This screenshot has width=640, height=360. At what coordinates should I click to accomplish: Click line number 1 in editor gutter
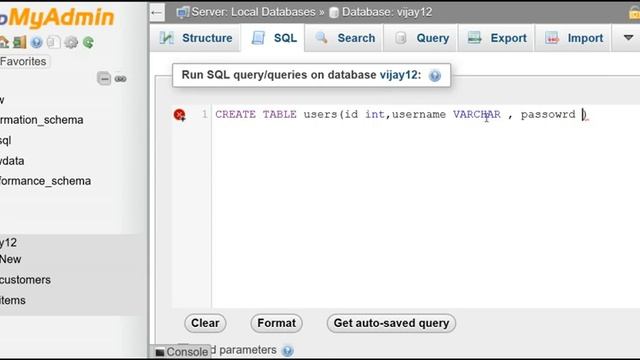point(204,115)
